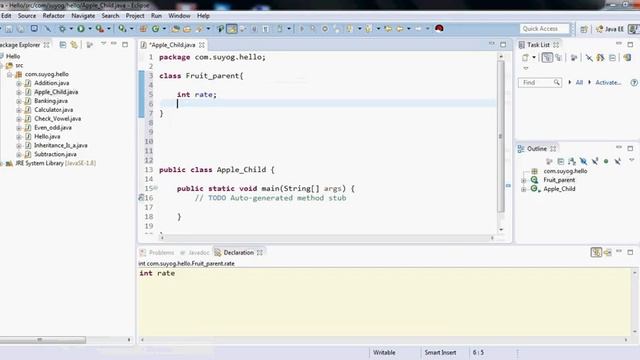Click Link with Editor icon in Package Explorer
Screen dimensions: 640x360
74,44
